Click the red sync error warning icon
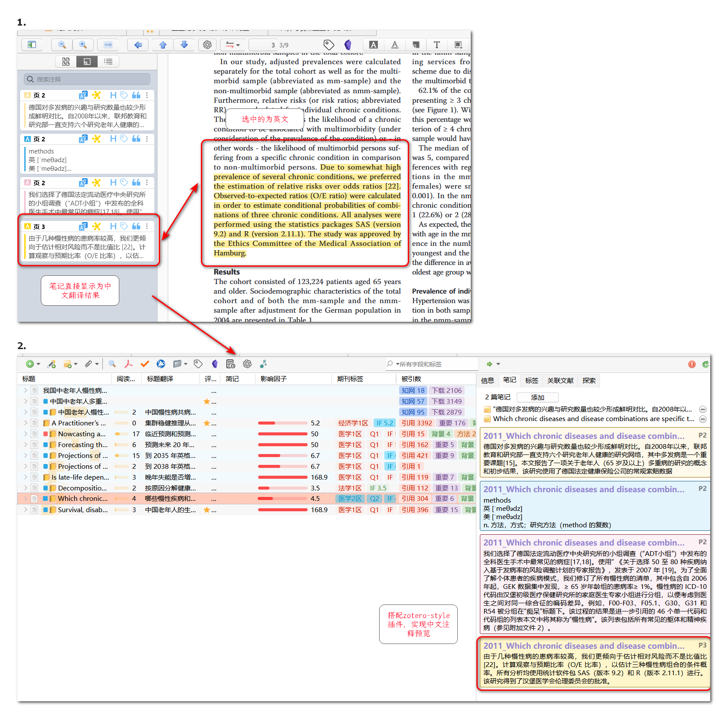The image size is (728, 719). [x=692, y=364]
